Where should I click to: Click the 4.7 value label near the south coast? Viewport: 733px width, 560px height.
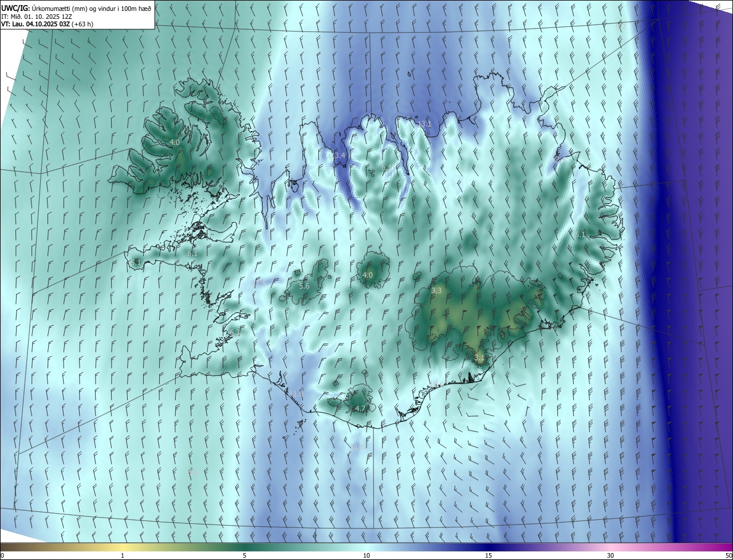pos(360,408)
